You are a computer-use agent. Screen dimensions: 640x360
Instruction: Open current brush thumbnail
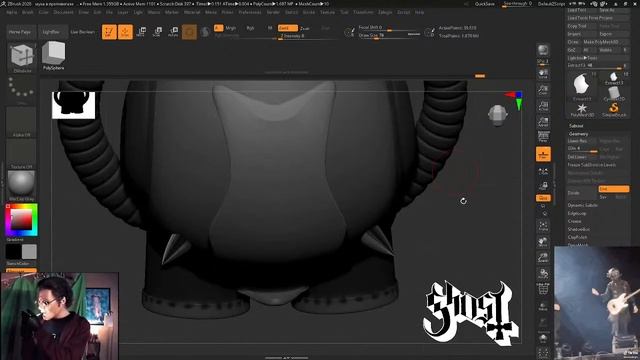(x=22, y=57)
